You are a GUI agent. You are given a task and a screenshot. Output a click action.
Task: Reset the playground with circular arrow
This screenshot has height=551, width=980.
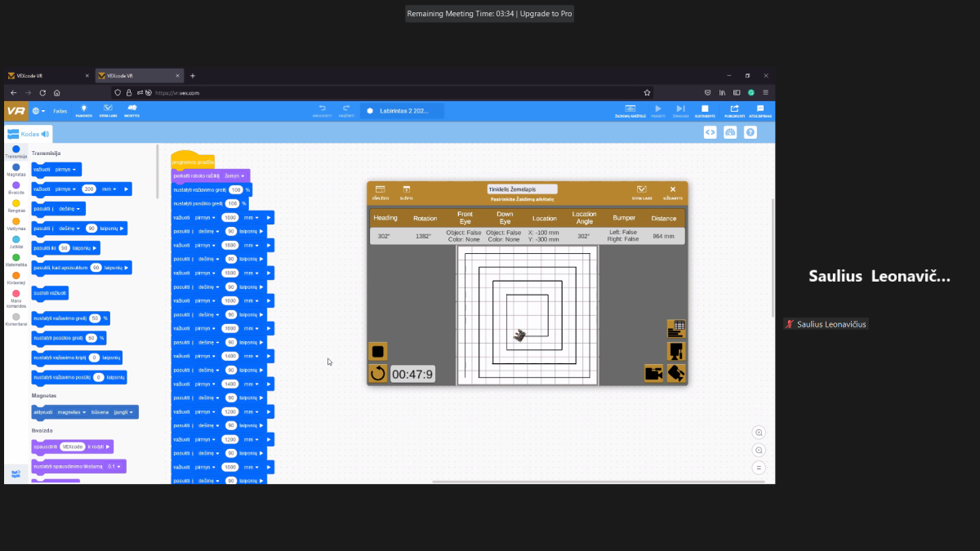[377, 374]
